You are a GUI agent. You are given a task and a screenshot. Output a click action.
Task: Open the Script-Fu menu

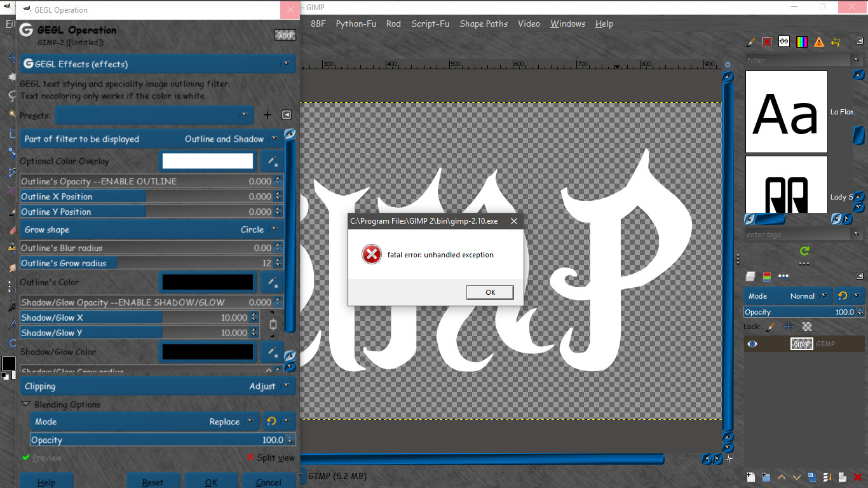[430, 24]
